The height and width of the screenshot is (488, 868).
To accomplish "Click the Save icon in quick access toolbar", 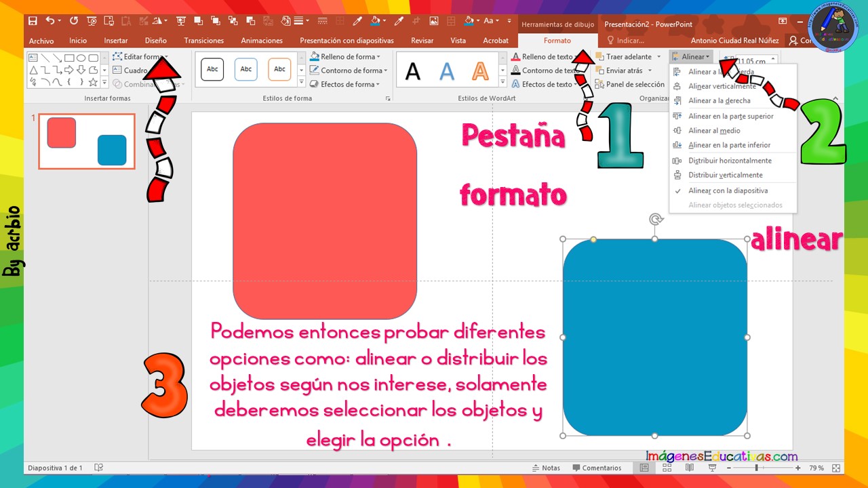I will pos(33,21).
